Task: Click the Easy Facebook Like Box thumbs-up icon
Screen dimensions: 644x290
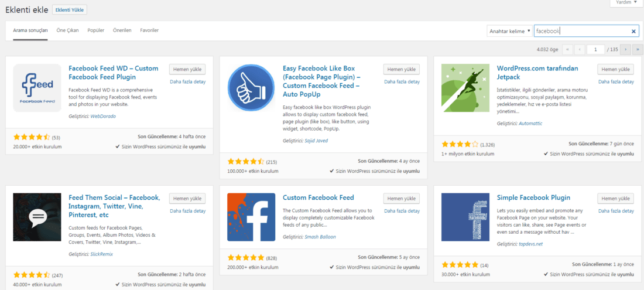Action: pyautogui.click(x=251, y=88)
